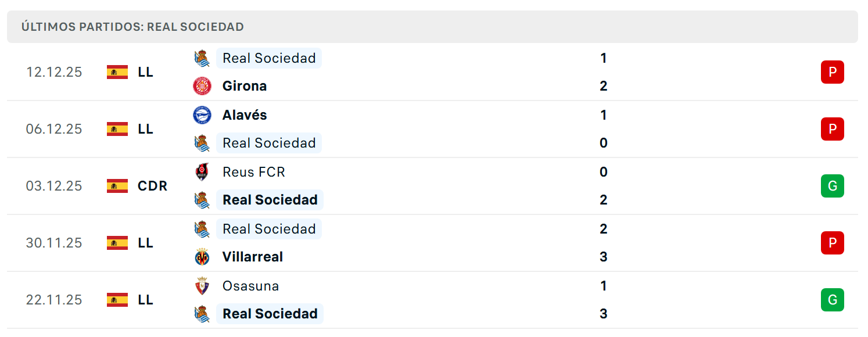Click Spain flag in 12.12.25 row
868x337 pixels.
click(117, 72)
